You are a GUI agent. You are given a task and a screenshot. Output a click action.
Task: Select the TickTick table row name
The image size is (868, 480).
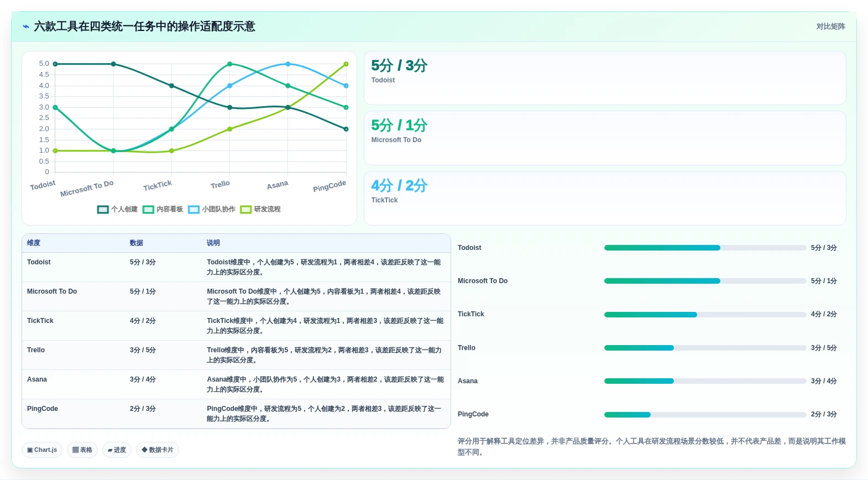40,321
